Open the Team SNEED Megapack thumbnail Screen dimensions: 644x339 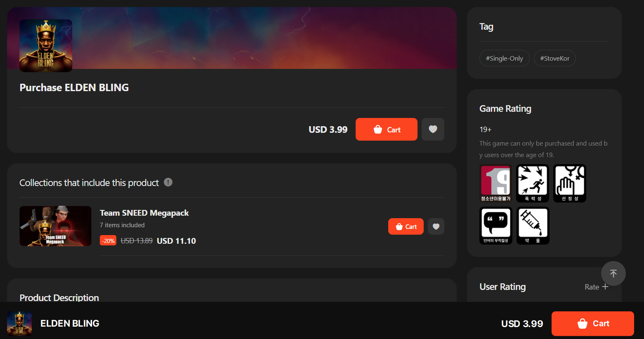click(55, 226)
